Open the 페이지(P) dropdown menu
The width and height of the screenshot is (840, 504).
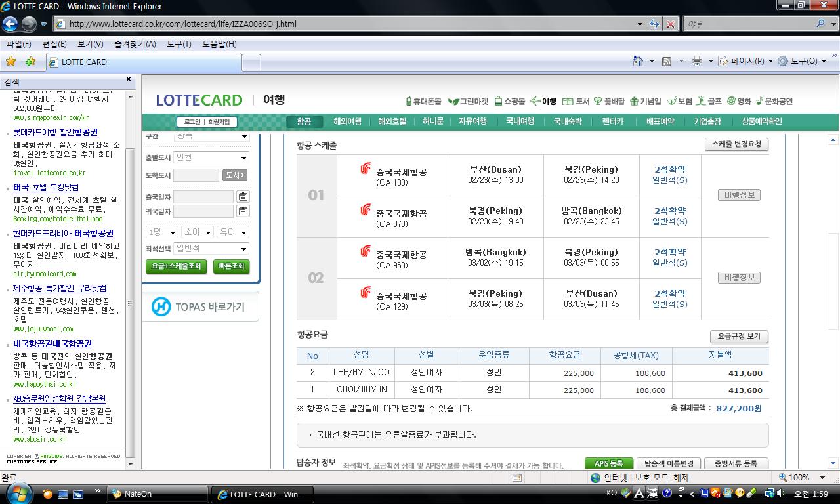745,61
